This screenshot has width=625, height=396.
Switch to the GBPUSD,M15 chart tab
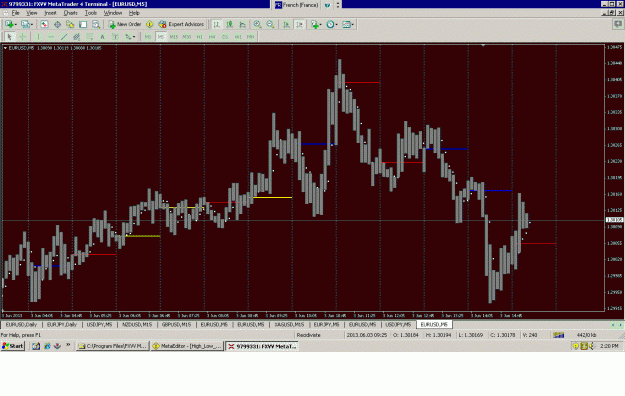pos(177,325)
